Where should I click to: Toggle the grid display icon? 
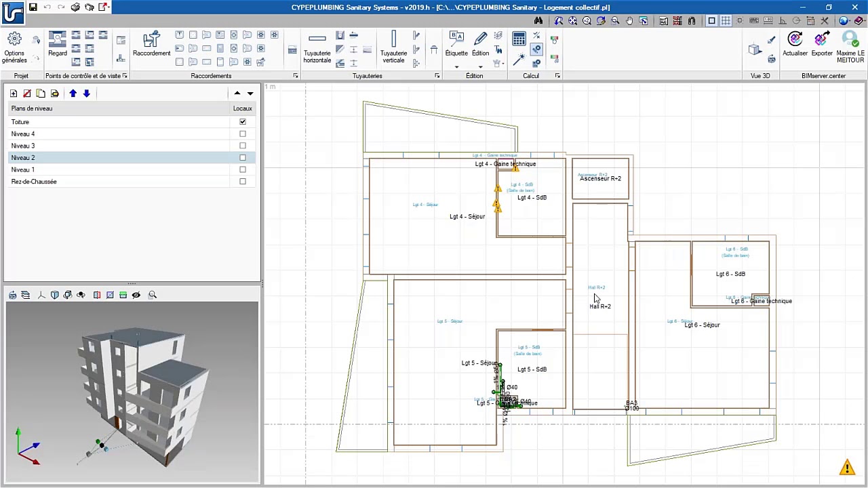726,21
